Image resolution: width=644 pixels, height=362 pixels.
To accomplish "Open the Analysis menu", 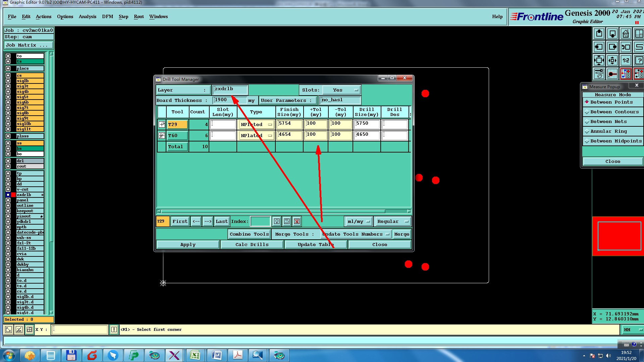I will pyautogui.click(x=87, y=17).
